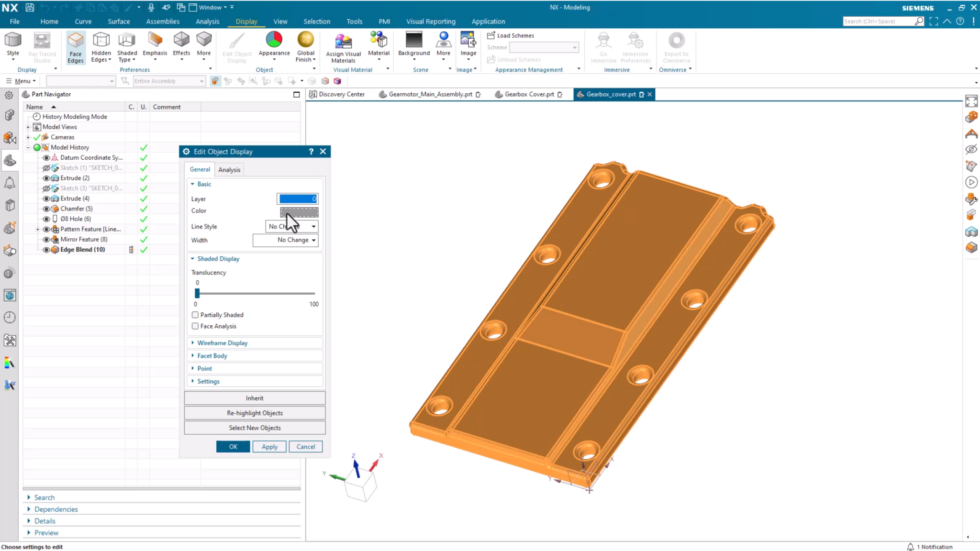Click the Apply button
The height and width of the screenshot is (551, 980).
269,446
